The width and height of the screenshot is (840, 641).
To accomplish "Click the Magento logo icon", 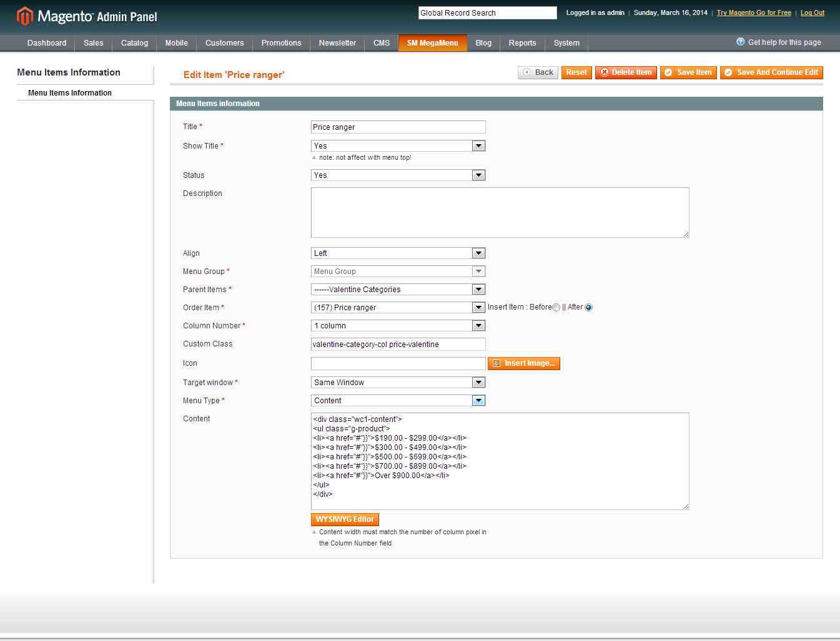I will point(25,16).
